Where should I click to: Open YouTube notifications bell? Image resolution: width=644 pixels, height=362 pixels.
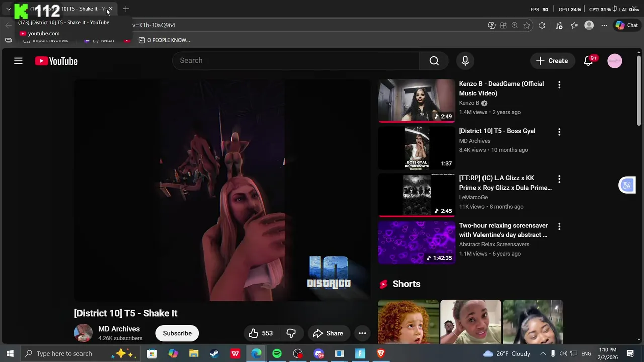click(x=588, y=61)
